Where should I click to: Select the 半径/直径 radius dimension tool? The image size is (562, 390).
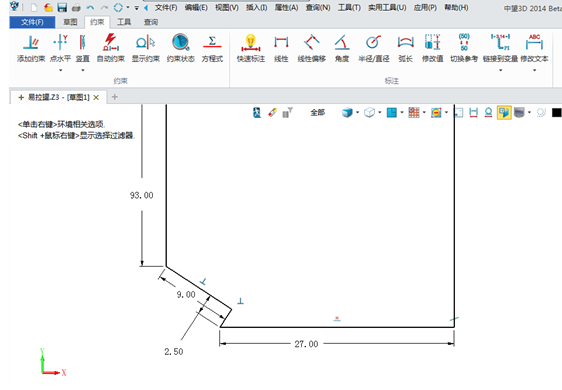tap(374, 48)
